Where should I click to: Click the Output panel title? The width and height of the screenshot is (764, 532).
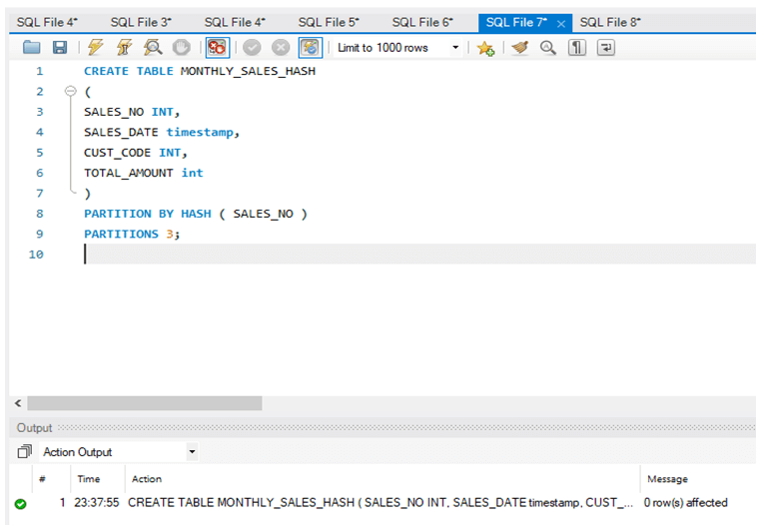pos(34,428)
